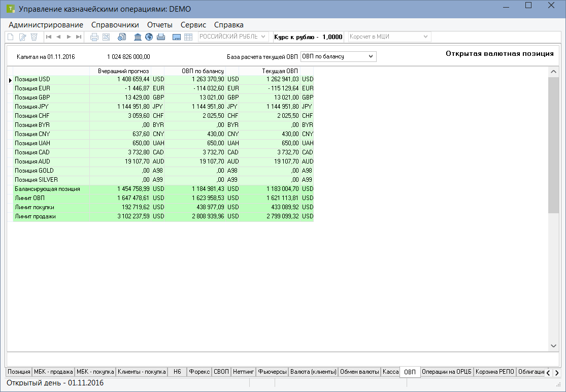The height and width of the screenshot is (392, 566).
Task: Switch to the Позиция tab
Action: point(19,372)
